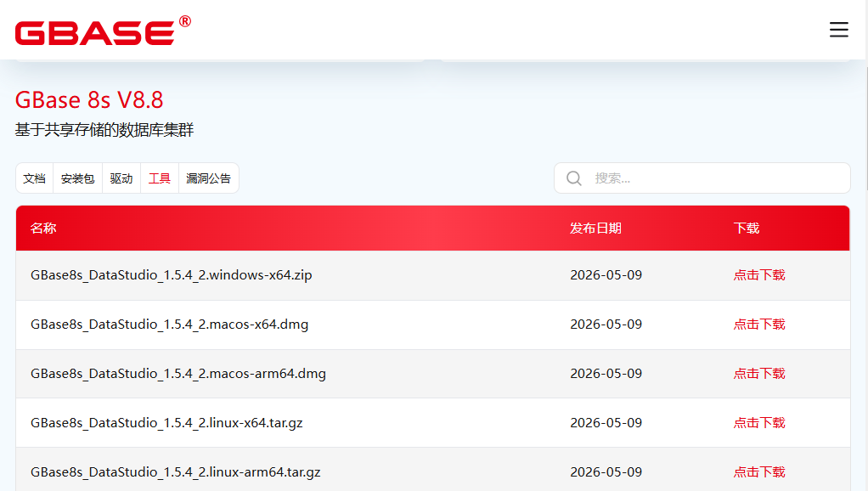This screenshot has width=868, height=491.
Task: Open the 漏洞公告 tab
Action: [208, 178]
